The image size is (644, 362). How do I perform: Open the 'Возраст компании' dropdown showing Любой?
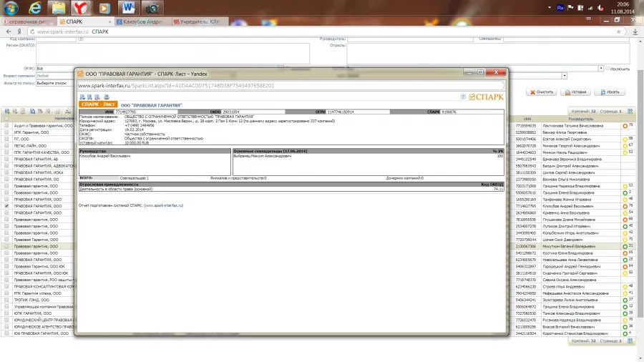point(55,76)
